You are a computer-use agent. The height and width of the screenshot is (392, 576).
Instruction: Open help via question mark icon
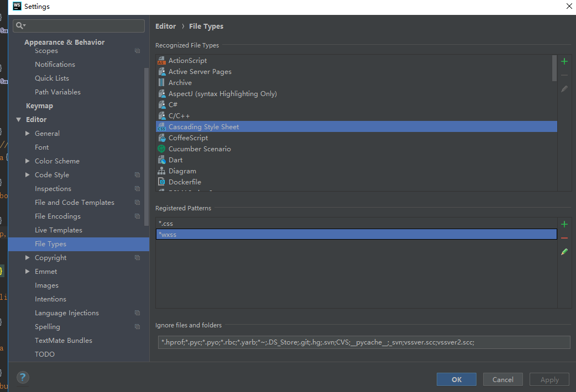pyautogui.click(x=23, y=377)
